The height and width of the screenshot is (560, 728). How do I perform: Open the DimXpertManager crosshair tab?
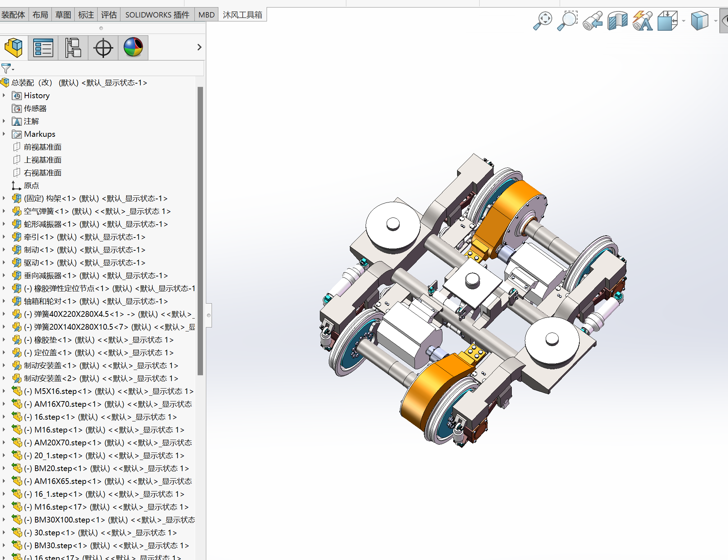pos(103,48)
